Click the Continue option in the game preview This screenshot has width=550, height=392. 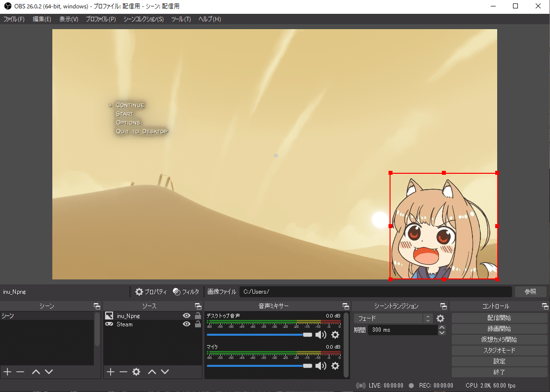130,105
